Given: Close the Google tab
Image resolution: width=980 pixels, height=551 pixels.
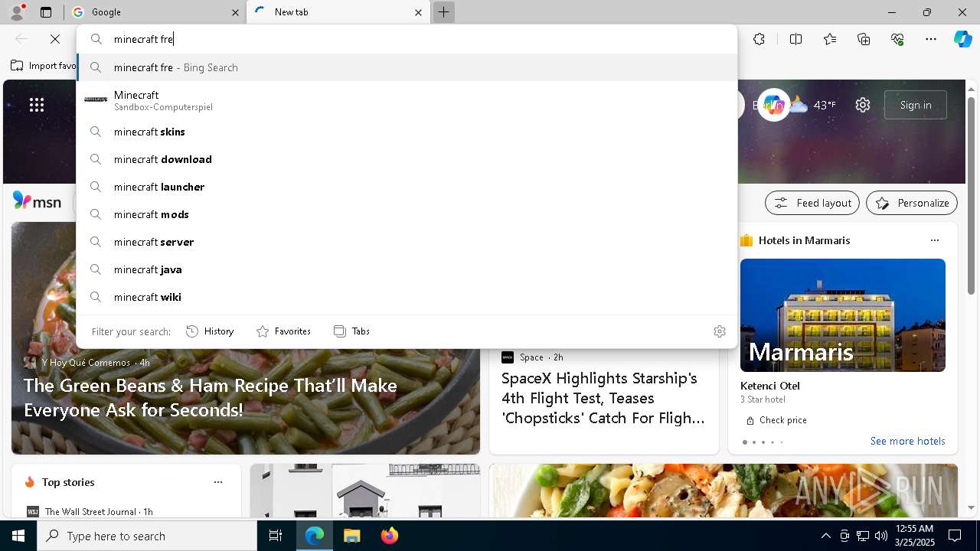Looking at the screenshot, I should pyautogui.click(x=235, y=12).
